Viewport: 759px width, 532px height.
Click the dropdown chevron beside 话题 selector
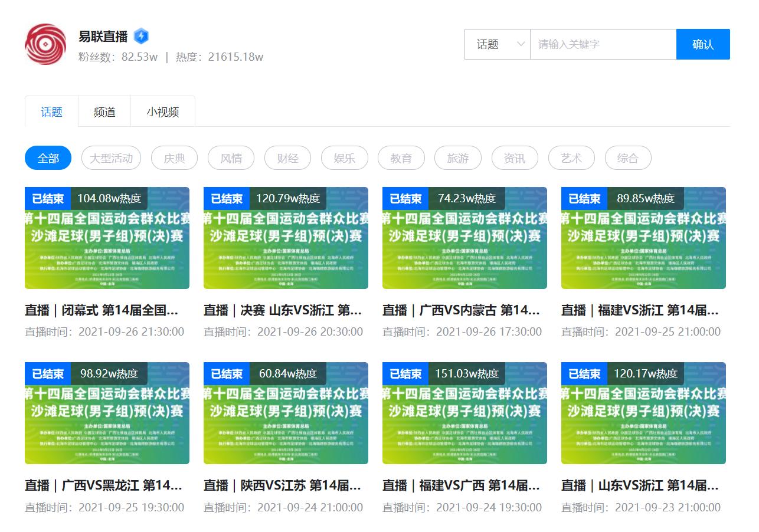click(520, 44)
